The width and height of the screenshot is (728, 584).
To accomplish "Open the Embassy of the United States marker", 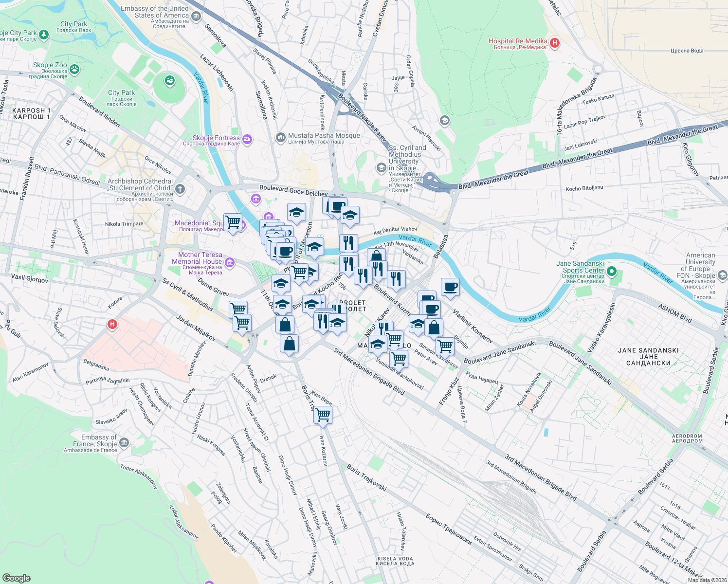I will (x=195, y=17).
